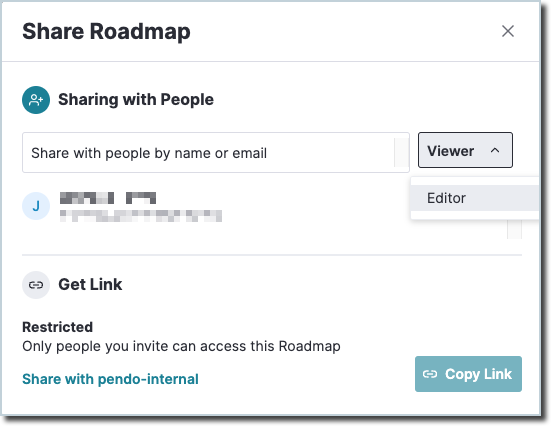Click the Only people you invite description text
Screen dimensions: 551x426
coord(181,346)
